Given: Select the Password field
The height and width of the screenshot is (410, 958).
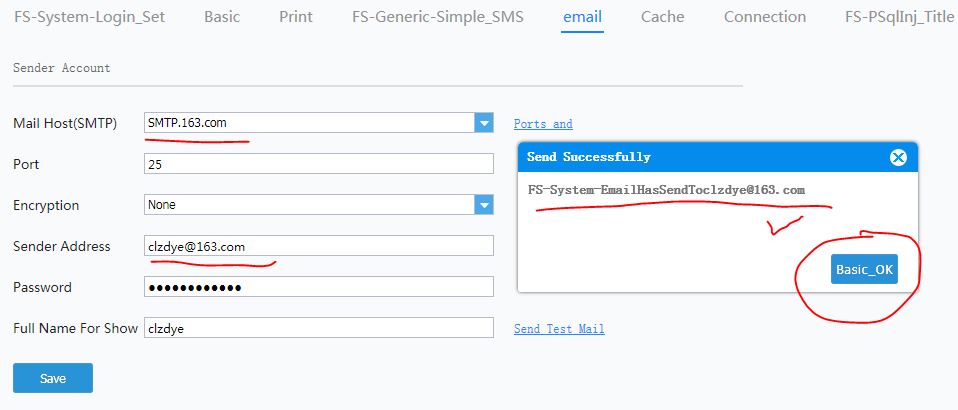Looking at the screenshot, I should [318, 287].
